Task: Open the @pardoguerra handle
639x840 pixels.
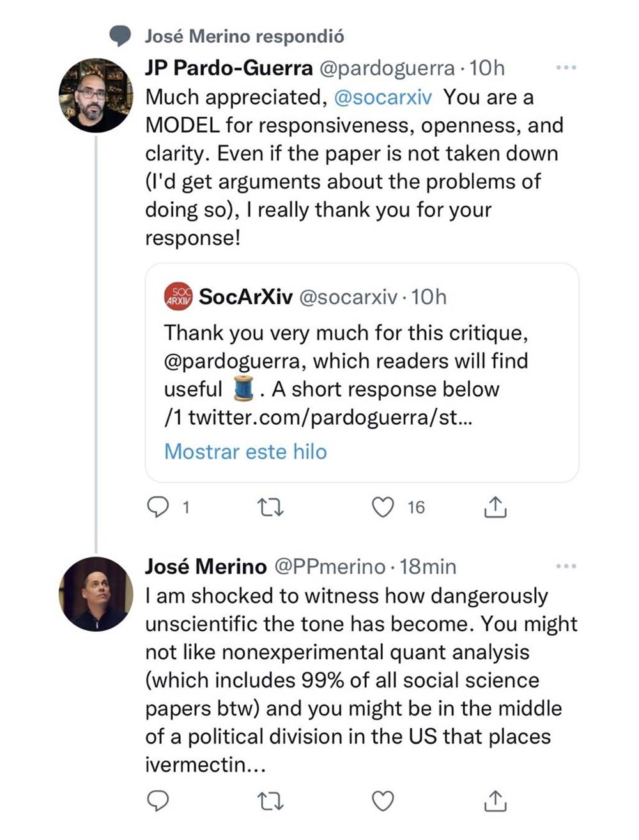Action: (x=387, y=68)
